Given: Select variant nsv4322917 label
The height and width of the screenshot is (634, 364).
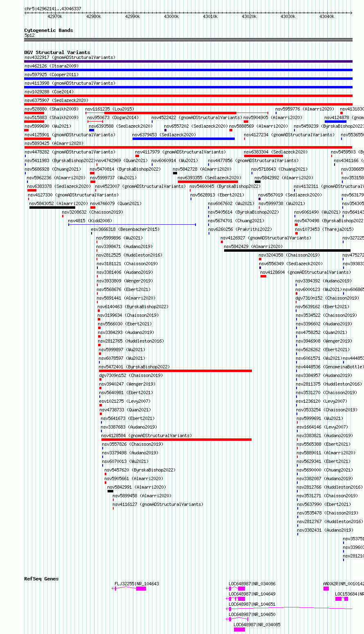Looking at the screenshot, I should 70,57.
